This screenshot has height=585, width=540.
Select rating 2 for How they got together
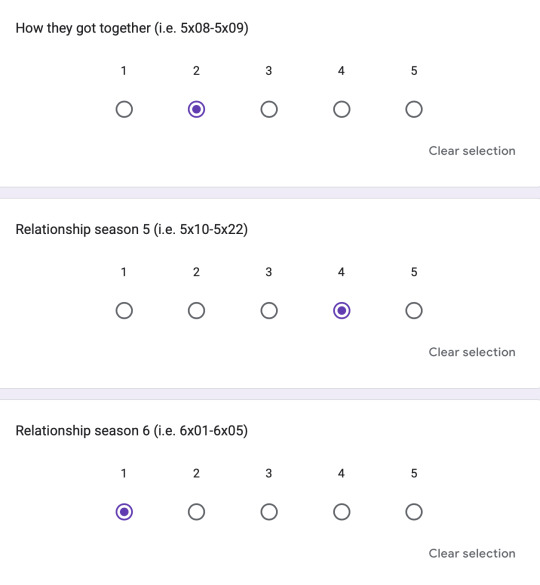(196, 109)
